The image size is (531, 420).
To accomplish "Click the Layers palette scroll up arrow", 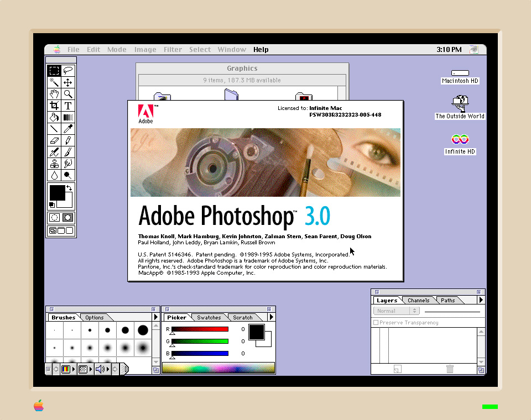I will click(x=481, y=332).
